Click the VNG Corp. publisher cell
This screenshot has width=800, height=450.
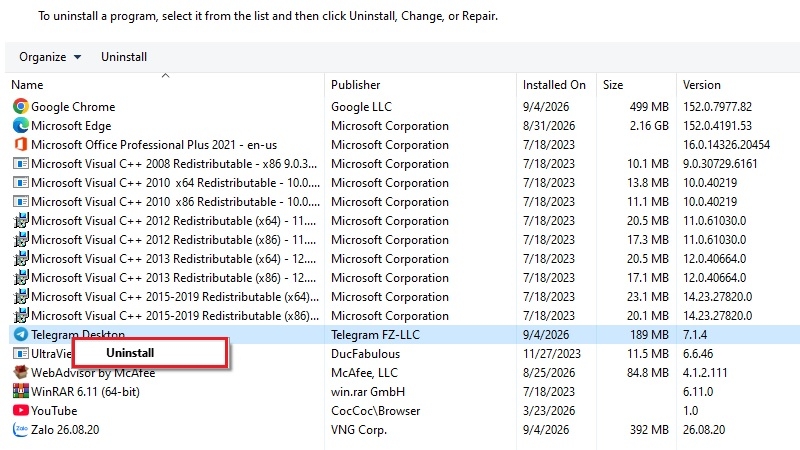click(359, 430)
